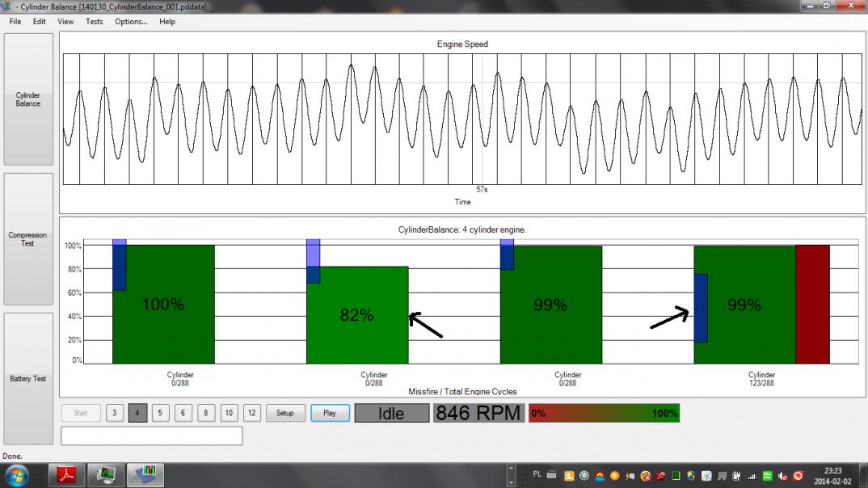
Task: Open the File menu
Action: click(x=15, y=22)
